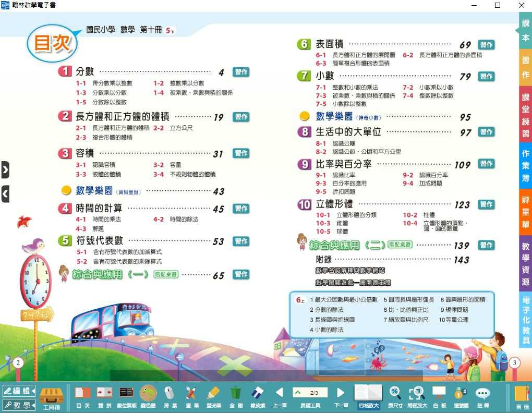Open the 2/3 page number selector
This screenshot has height=413, width=532.
(310, 393)
